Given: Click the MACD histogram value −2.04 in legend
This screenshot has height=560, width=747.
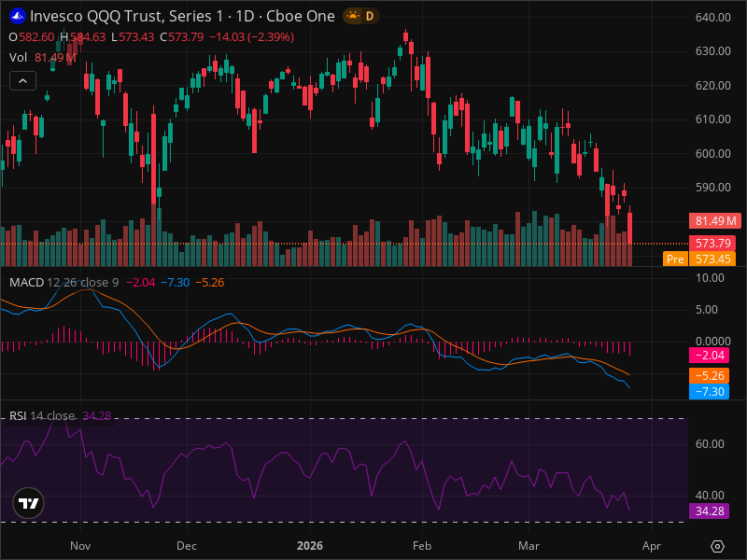Looking at the screenshot, I should click(141, 283).
